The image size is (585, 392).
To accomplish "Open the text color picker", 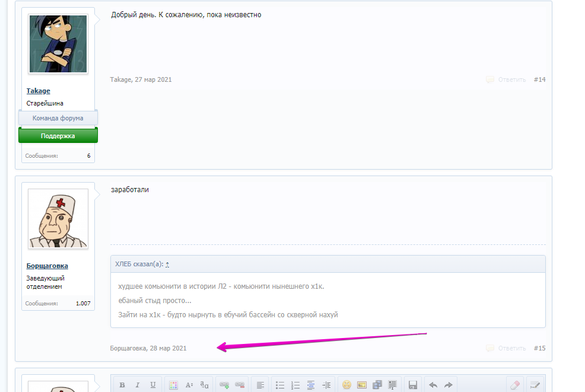I will pyautogui.click(x=173, y=385).
